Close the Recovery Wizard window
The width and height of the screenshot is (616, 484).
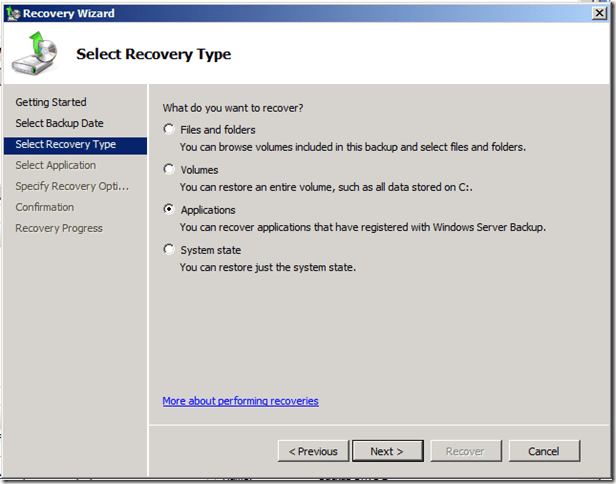(598, 13)
